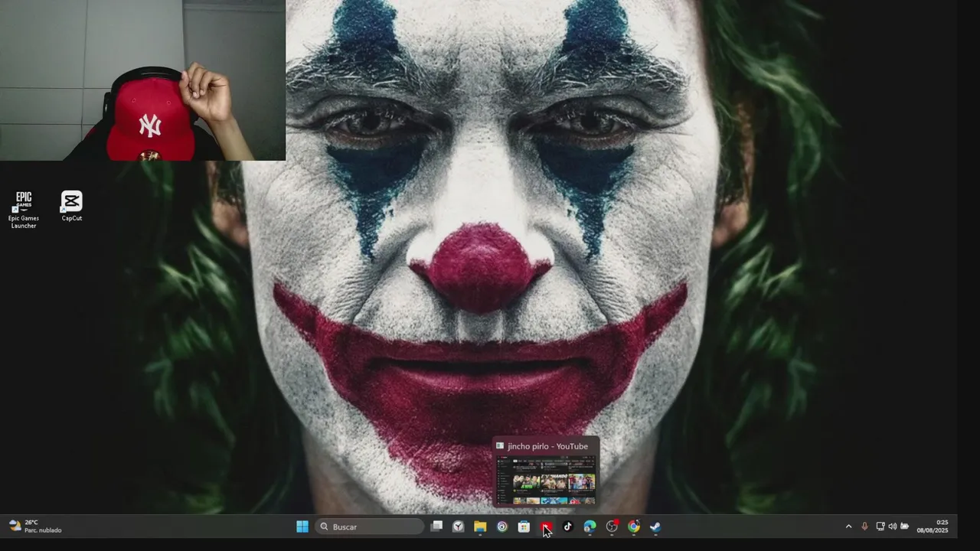Open the Epic Games Launcher desktop shortcut
This screenshot has width=980, height=551.
[x=24, y=210]
